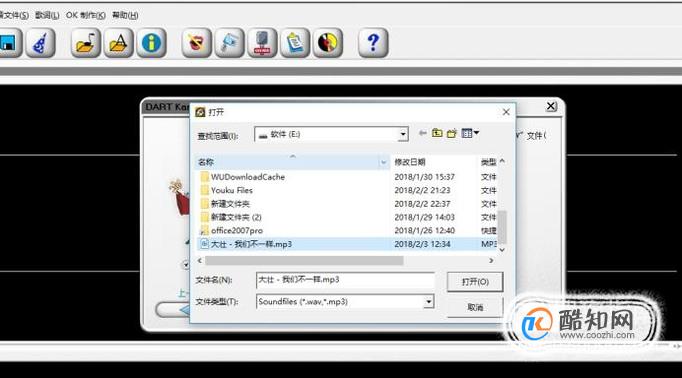This screenshot has height=378, width=682.
Task: Click the microphone recorder toolbar icon
Action: (x=262, y=43)
